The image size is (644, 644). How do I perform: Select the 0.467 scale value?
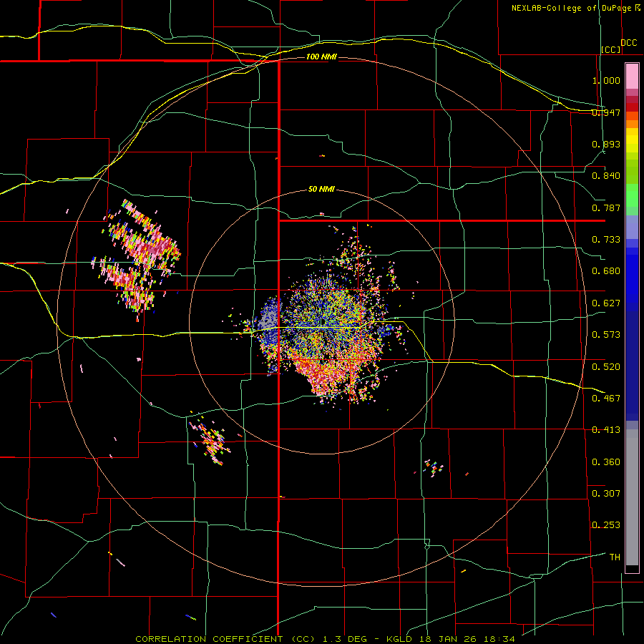606,399
